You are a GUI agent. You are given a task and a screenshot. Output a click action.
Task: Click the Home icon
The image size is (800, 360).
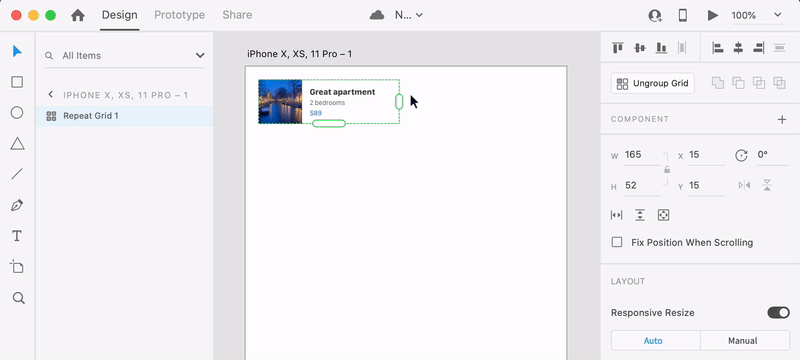click(78, 15)
